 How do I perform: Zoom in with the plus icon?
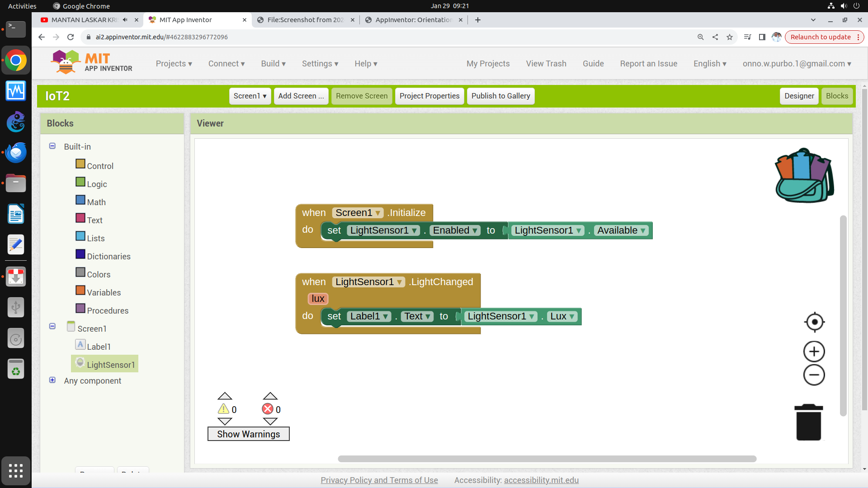coord(814,352)
